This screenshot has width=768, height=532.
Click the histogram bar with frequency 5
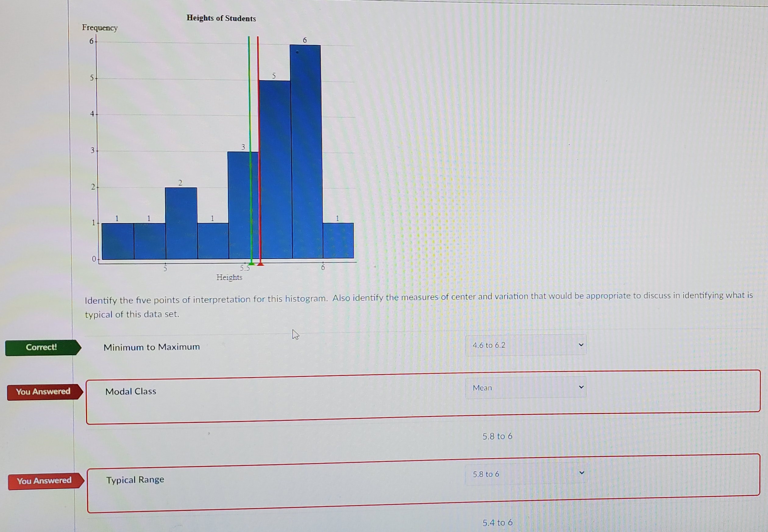coord(275,170)
